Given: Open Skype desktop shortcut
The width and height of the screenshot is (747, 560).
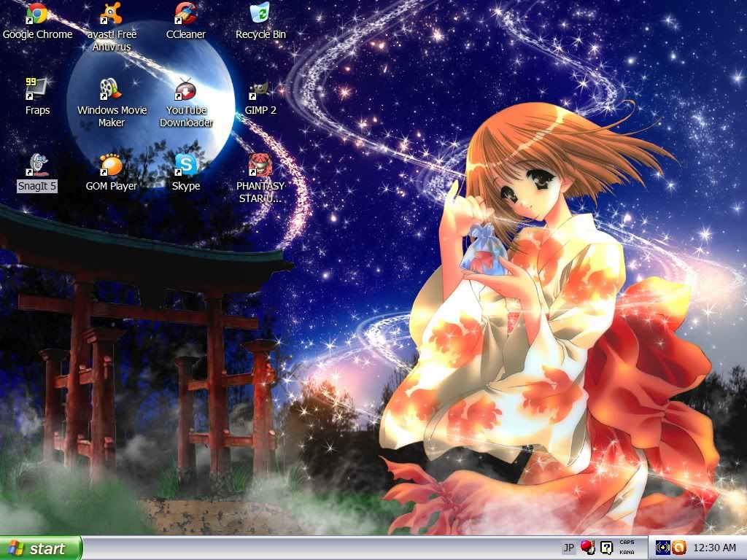Looking at the screenshot, I should (186, 173).
